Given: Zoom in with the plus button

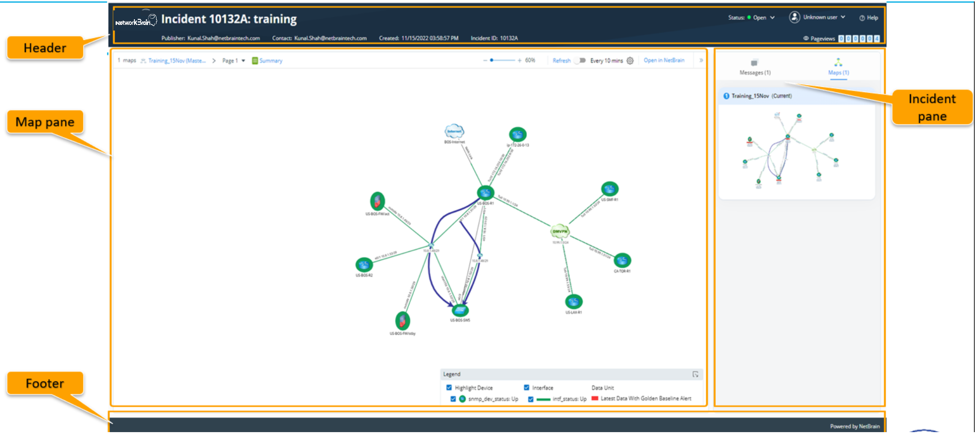Looking at the screenshot, I should tap(519, 61).
